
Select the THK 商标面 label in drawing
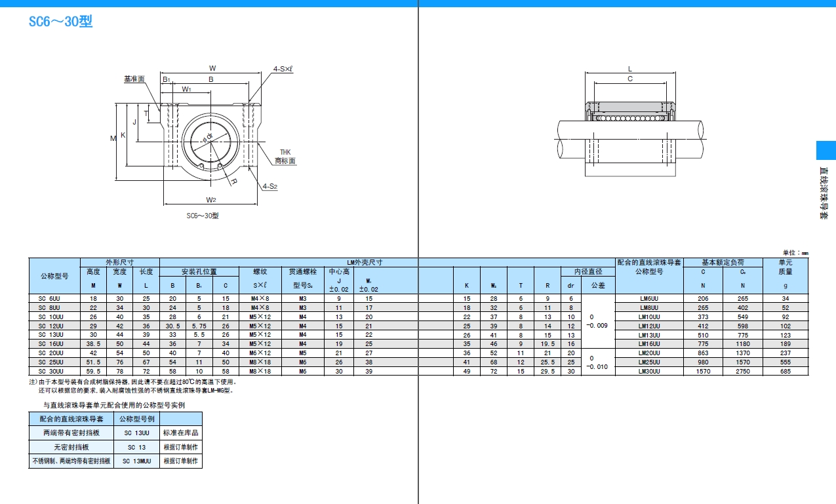(285, 156)
